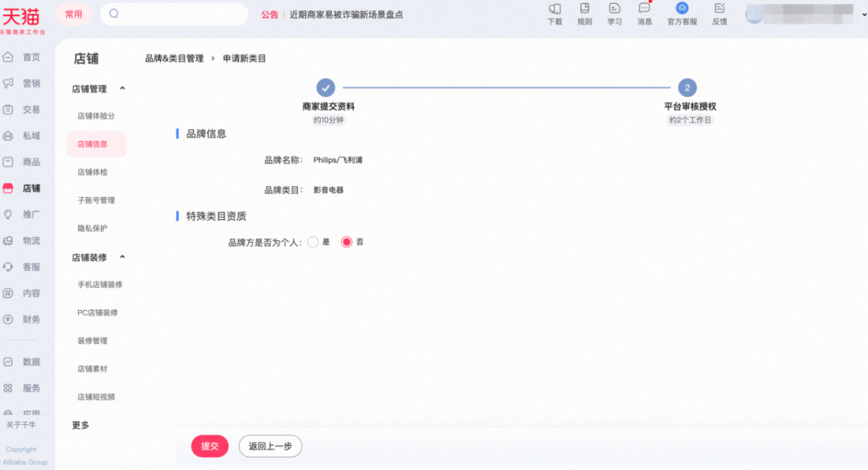Image resolution: width=868 pixels, height=470 pixels.
Task: Click 返回上一步 button
Action: [x=270, y=447]
